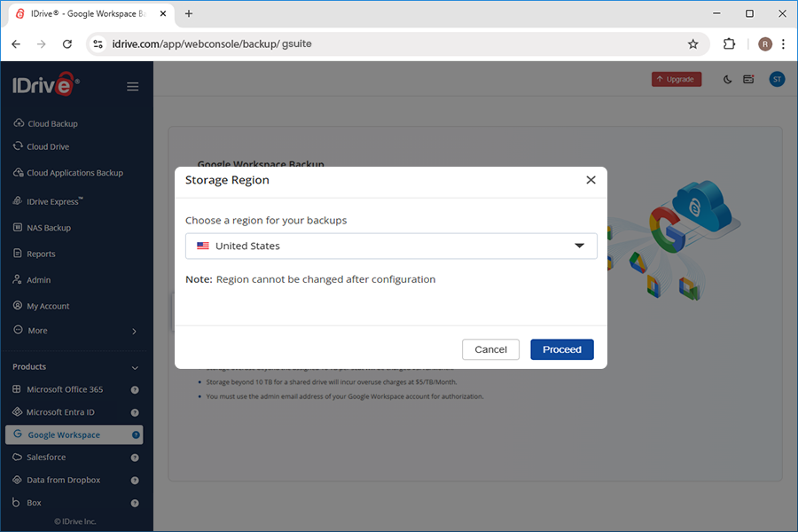The image size is (798, 532).
Task: Select Microsoft Office 365 product
Action: [x=65, y=389]
